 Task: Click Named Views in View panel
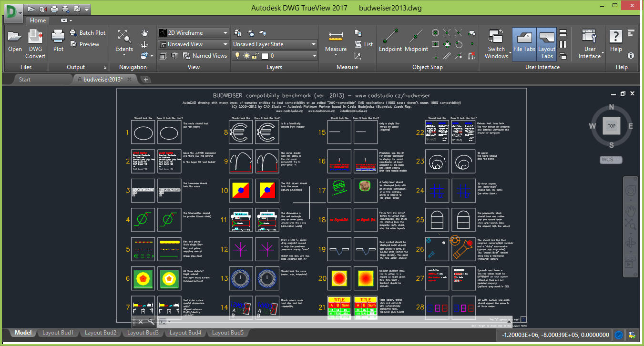(x=204, y=56)
